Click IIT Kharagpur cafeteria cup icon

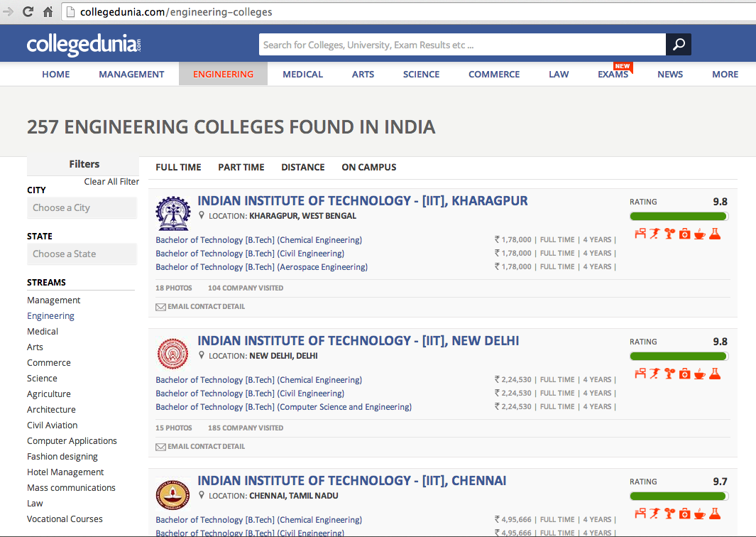pos(700,234)
